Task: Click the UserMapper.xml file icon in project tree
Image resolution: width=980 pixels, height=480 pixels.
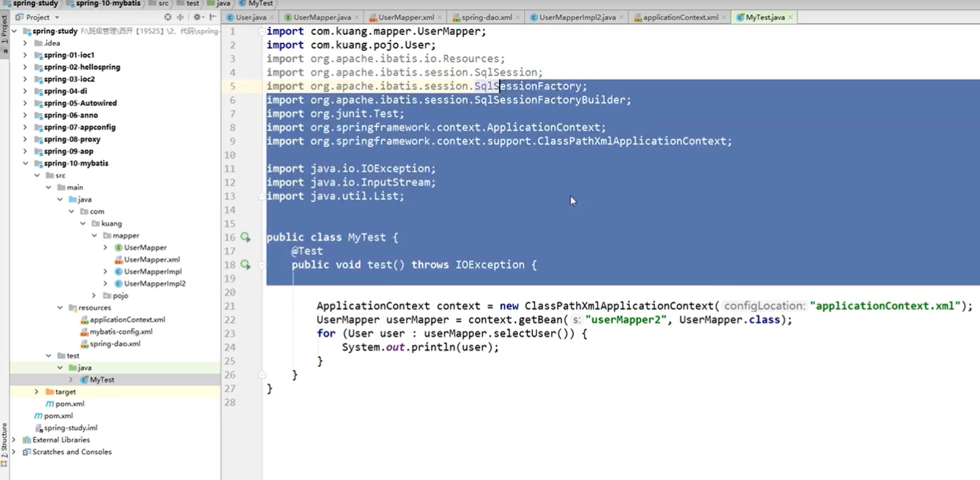Action: click(119, 259)
